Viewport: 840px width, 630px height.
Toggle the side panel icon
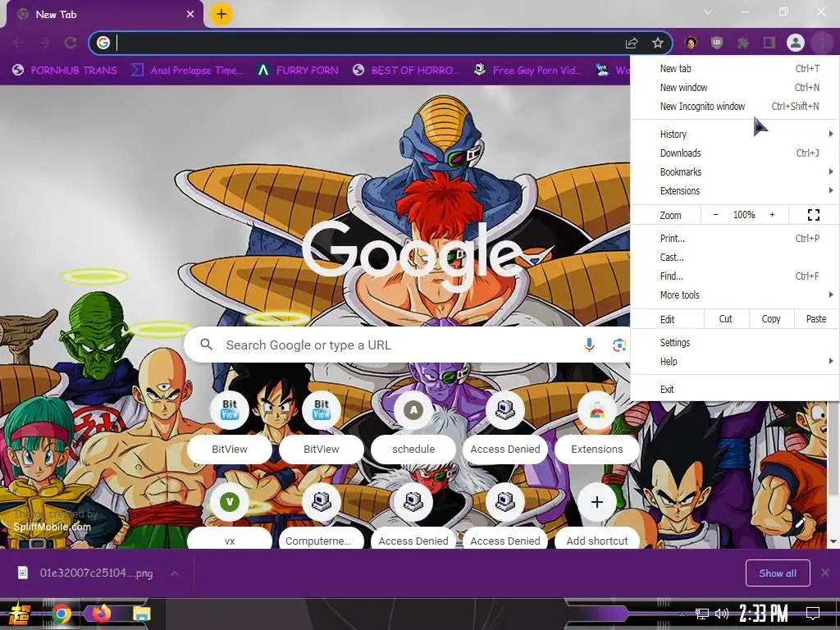coord(769,43)
